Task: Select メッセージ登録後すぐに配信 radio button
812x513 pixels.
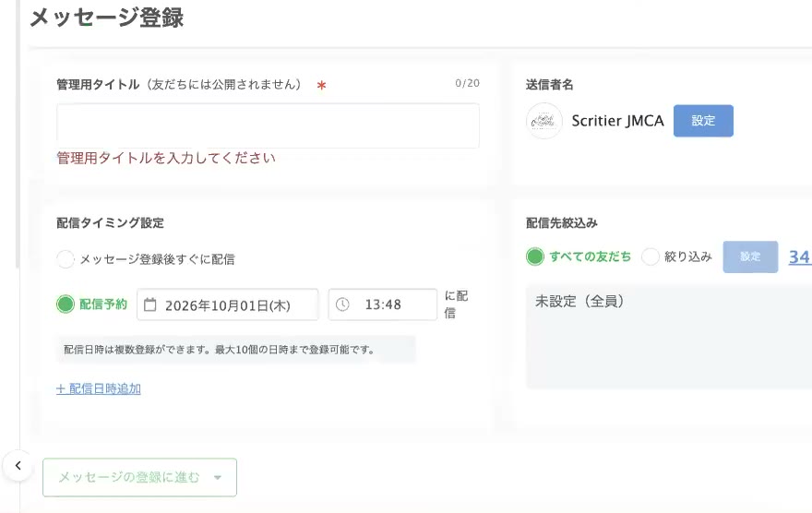Action: (66, 259)
